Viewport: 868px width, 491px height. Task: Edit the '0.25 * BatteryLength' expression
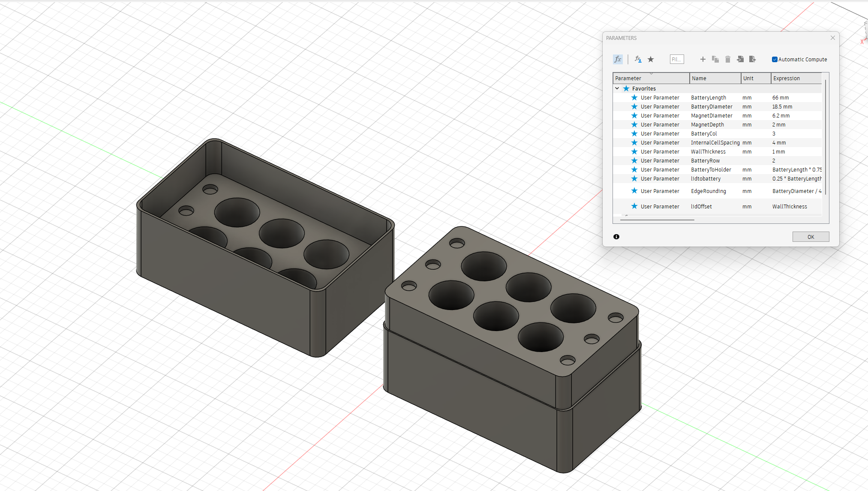pyautogui.click(x=797, y=179)
